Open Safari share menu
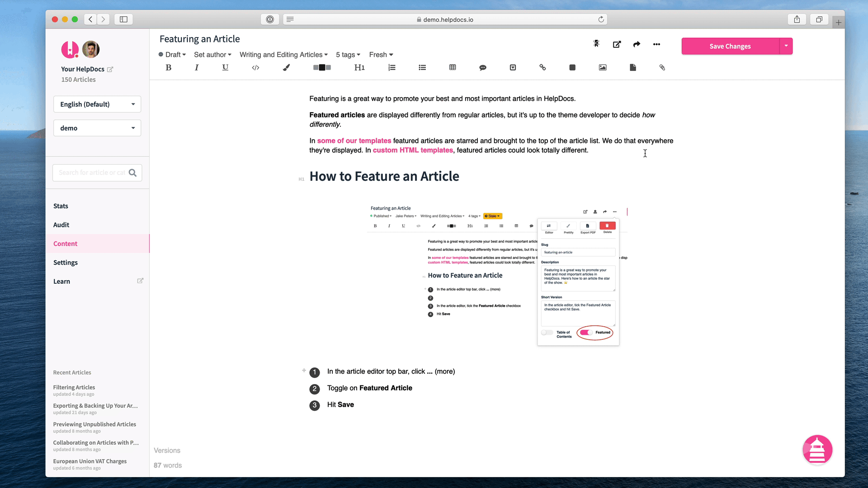The height and width of the screenshot is (488, 868). tap(797, 19)
